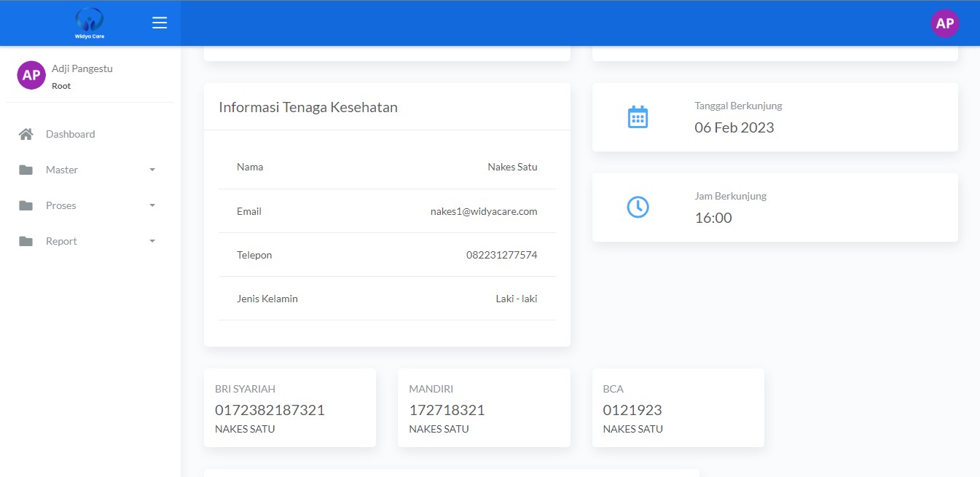Open the Report menu item

tap(61, 241)
